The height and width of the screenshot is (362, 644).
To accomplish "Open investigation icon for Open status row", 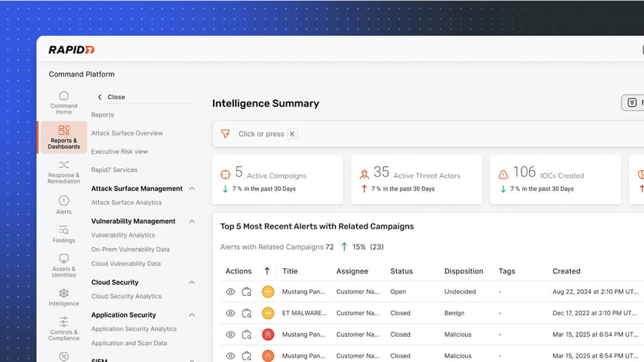I will (x=247, y=292).
